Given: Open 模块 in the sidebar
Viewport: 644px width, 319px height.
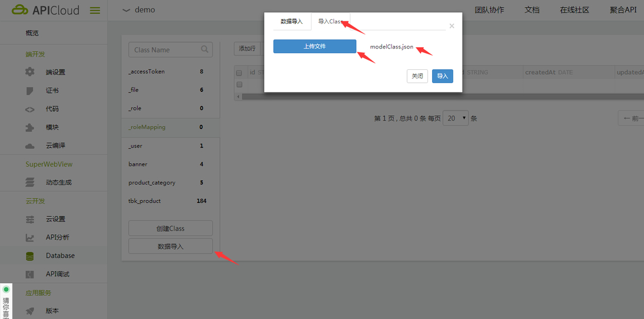Looking at the screenshot, I should coord(53,127).
